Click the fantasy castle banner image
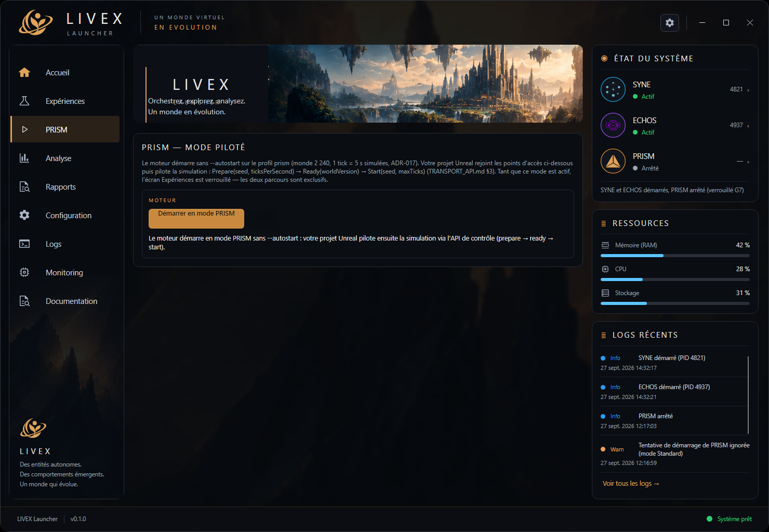Viewport: 769px width, 532px height. point(425,84)
